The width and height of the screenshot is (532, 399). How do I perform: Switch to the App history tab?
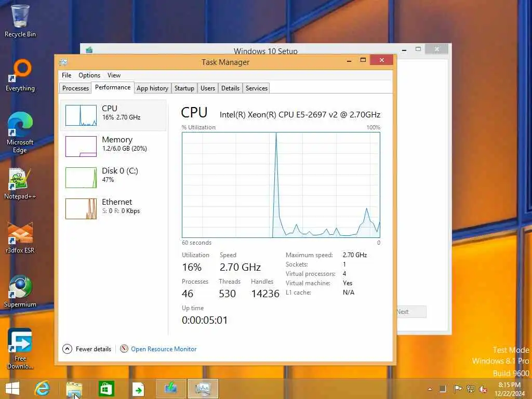[152, 88]
